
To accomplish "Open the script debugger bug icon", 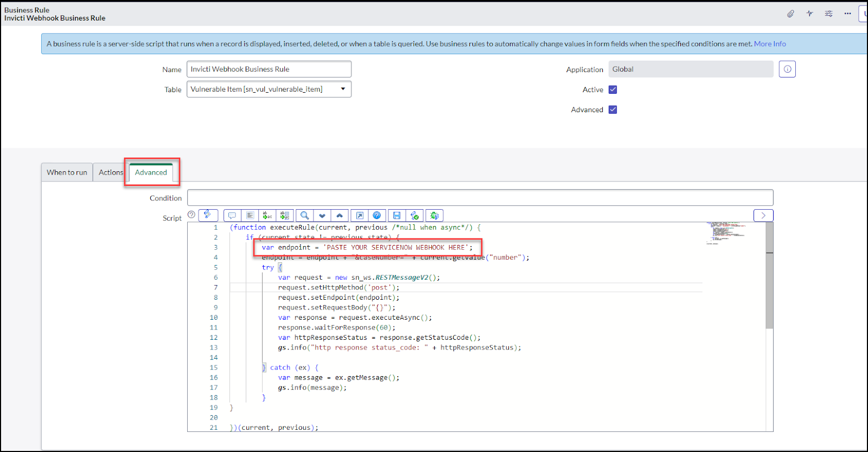I will (x=435, y=215).
